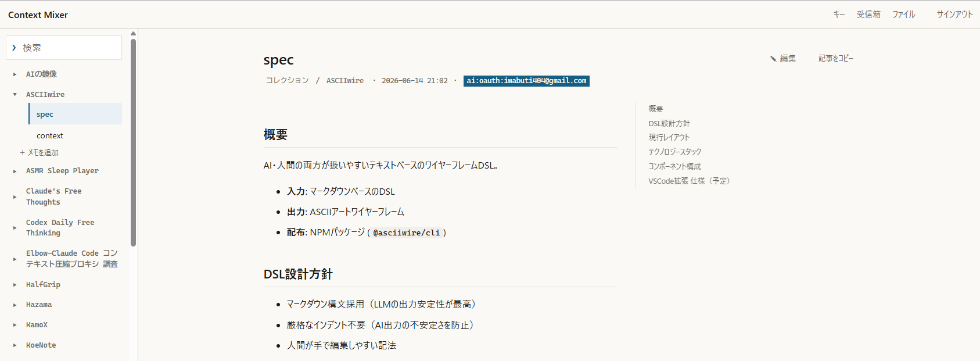This screenshot has height=361, width=980.
Task: Click the pencil icon beside 編集
Action: 773,59
